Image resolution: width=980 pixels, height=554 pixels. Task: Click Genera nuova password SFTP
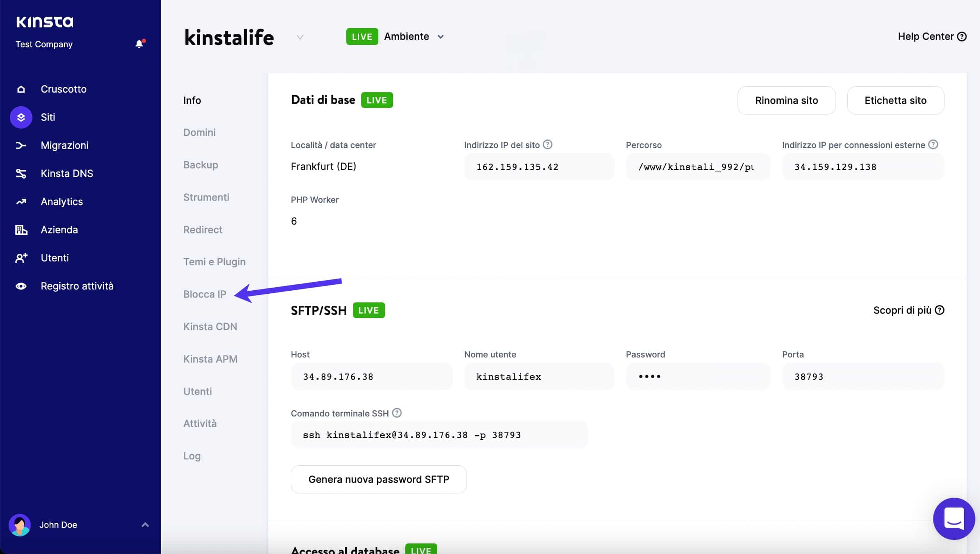(x=378, y=479)
